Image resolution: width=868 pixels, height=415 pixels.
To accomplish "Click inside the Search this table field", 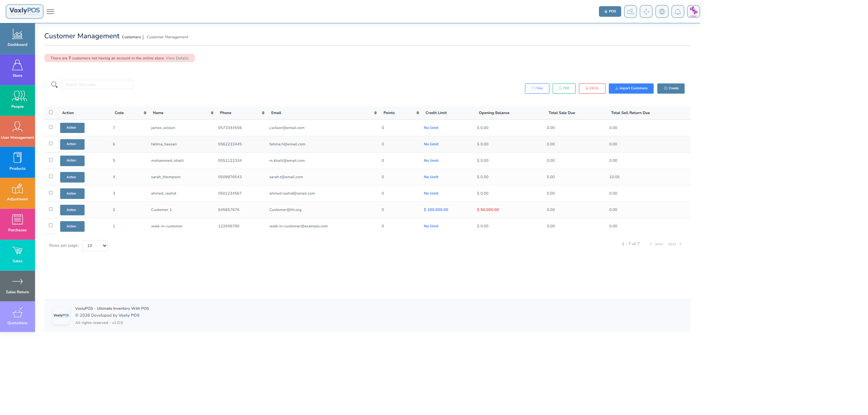I will click(97, 84).
